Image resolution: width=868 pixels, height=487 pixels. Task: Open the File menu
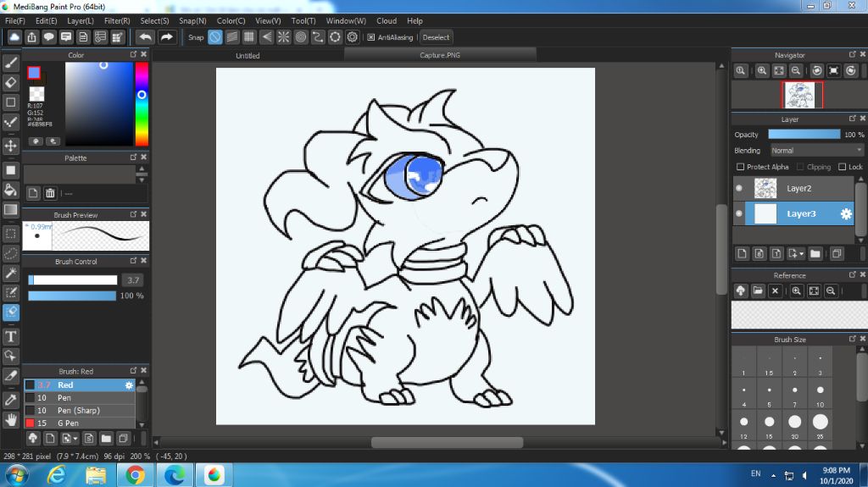(x=15, y=20)
